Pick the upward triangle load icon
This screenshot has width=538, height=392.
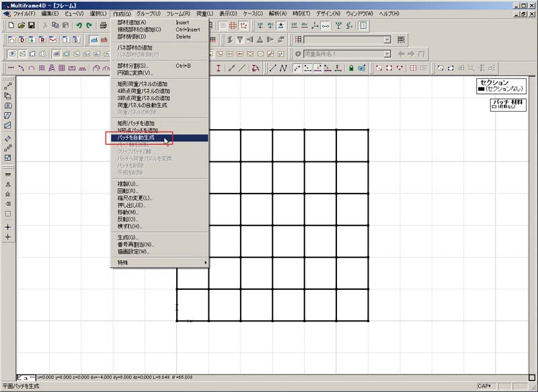[x=260, y=40]
